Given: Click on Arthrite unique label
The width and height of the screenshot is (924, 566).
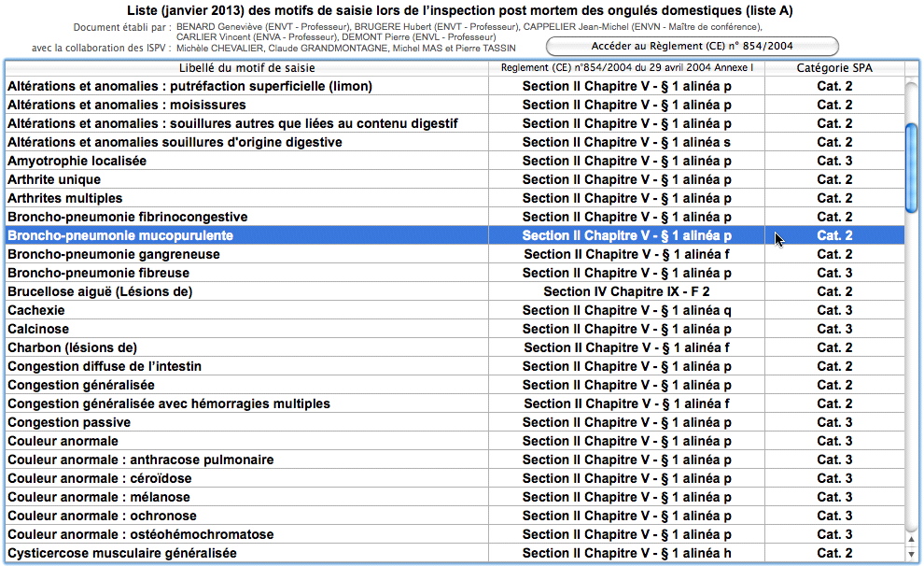Looking at the screenshot, I should [54, 180].
